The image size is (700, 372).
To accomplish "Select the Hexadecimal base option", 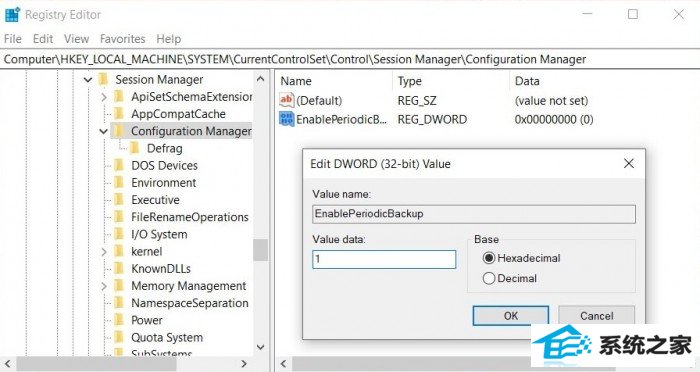I will [x=489, y=258].
